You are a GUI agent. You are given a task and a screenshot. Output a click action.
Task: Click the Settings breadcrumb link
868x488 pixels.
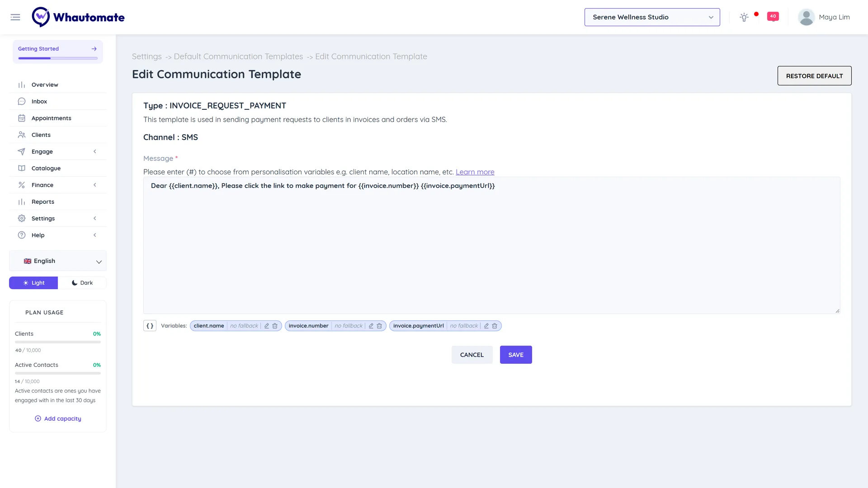(146, 56)
